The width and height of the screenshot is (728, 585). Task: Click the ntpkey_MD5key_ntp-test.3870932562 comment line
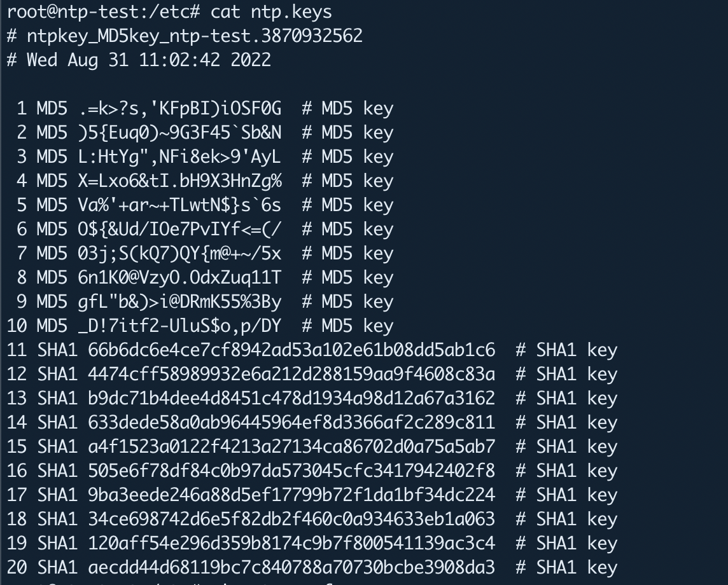pyautogui.click(x=185, y=36)
